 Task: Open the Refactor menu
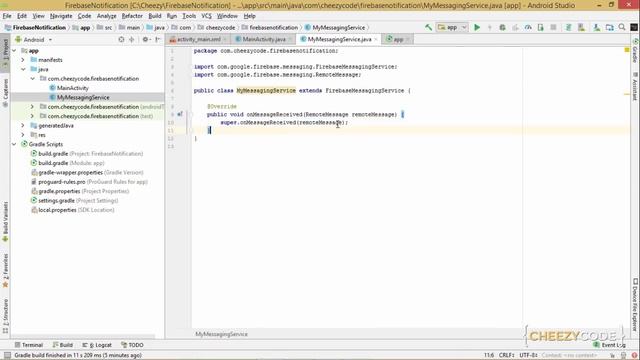[x=132, y=16]
